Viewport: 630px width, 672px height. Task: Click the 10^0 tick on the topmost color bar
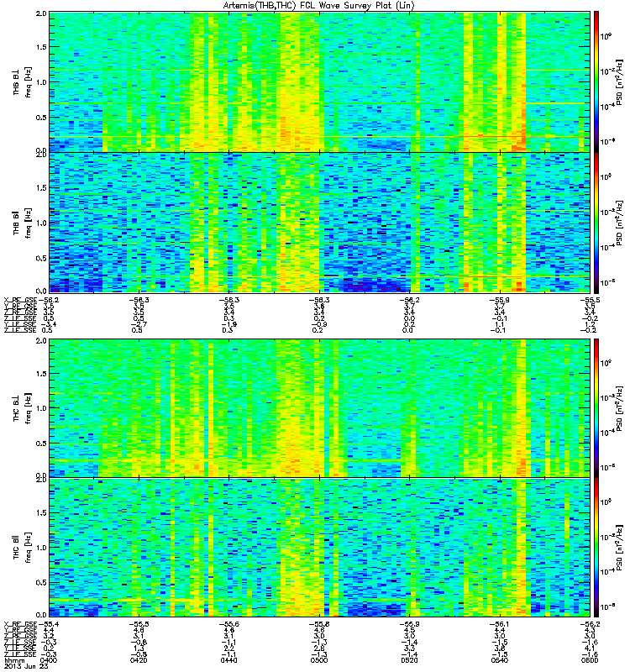[x=606, y=36]
